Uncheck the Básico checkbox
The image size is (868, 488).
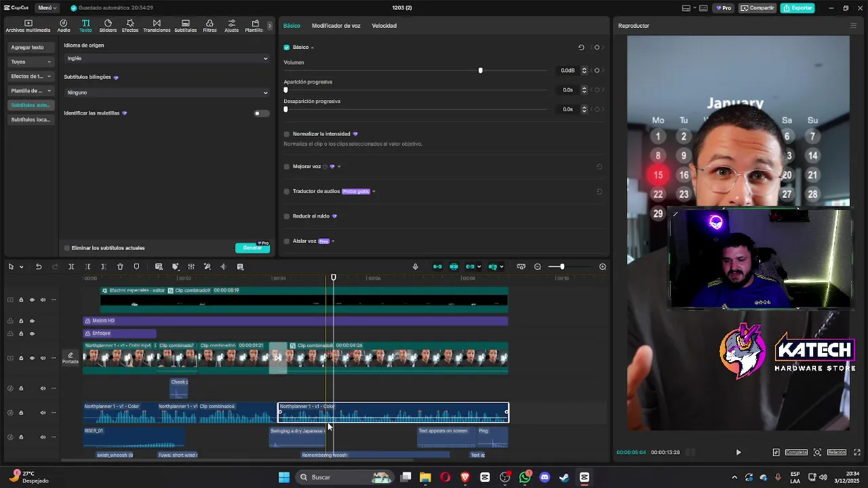click(x=286, y=47)
